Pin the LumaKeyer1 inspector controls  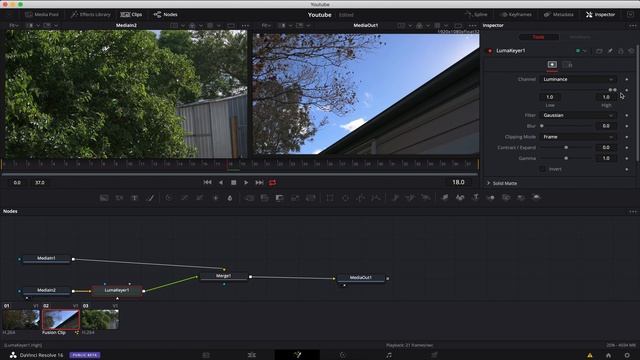tap(610, 51)
